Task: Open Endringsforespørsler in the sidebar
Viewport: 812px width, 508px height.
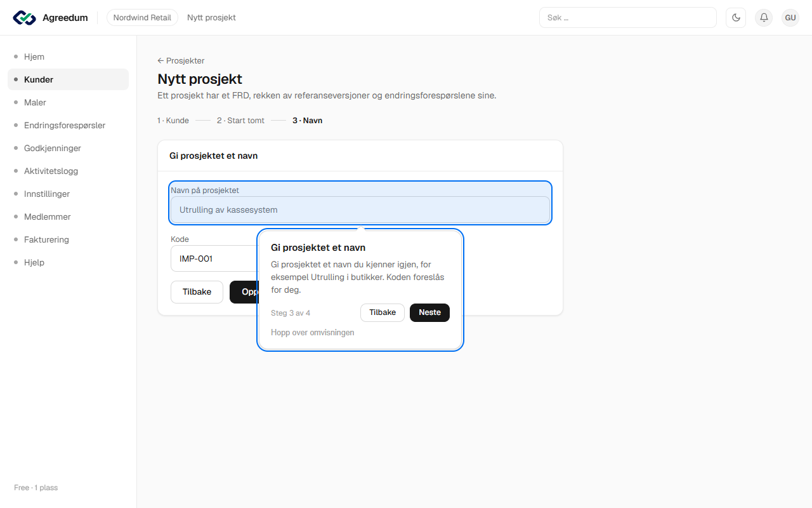Action: (68, 125)
